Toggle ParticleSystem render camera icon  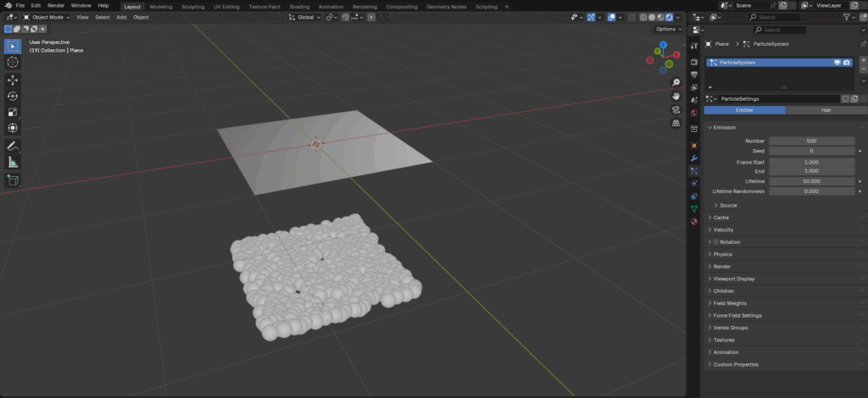coord(847,63)
